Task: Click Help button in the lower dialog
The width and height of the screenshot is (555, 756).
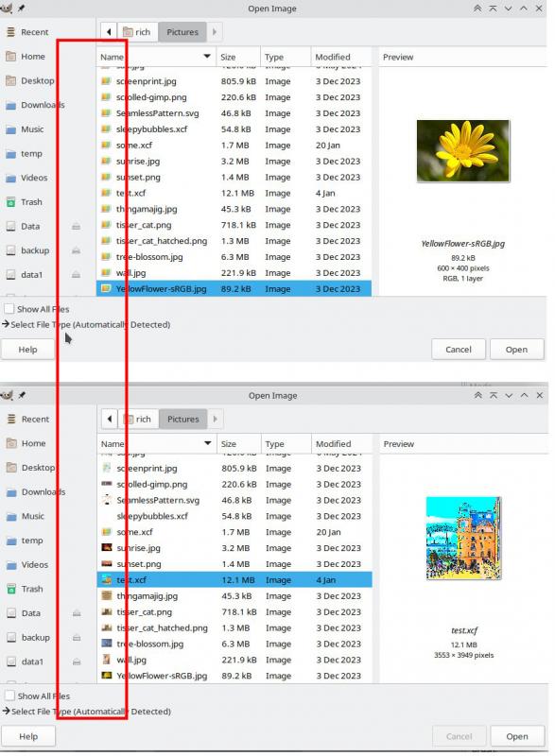Action: click(28, 736)
